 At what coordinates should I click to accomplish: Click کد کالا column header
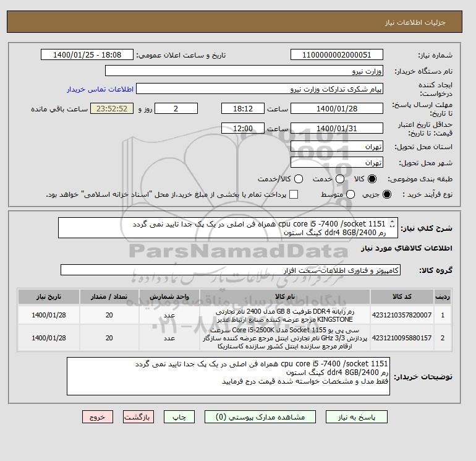click(x=402, y=296)
